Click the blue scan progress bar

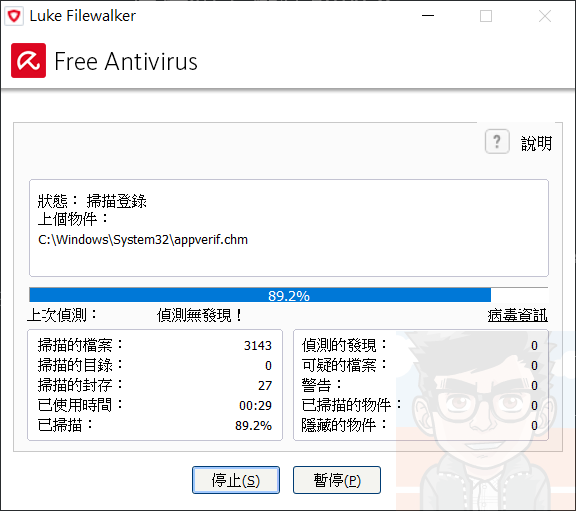click(x=289, y=295)
